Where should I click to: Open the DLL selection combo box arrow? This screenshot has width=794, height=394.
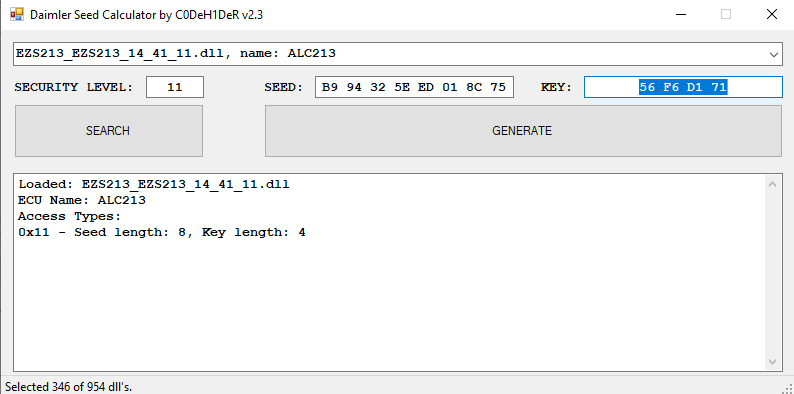(x=774, y=54)
